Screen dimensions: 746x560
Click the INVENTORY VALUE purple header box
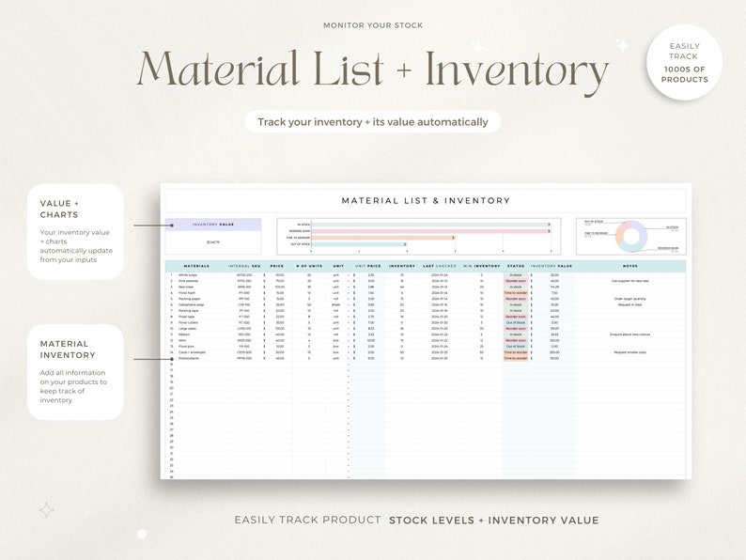tap(213, 225)
